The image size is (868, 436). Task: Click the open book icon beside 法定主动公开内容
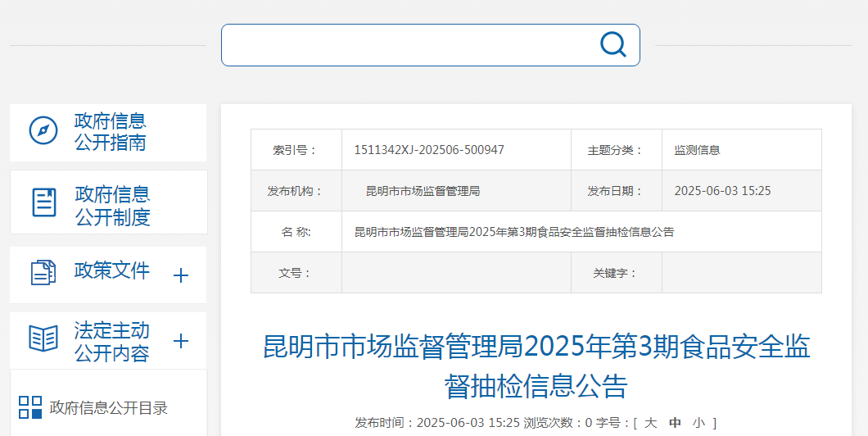click(x=43, y=338)
